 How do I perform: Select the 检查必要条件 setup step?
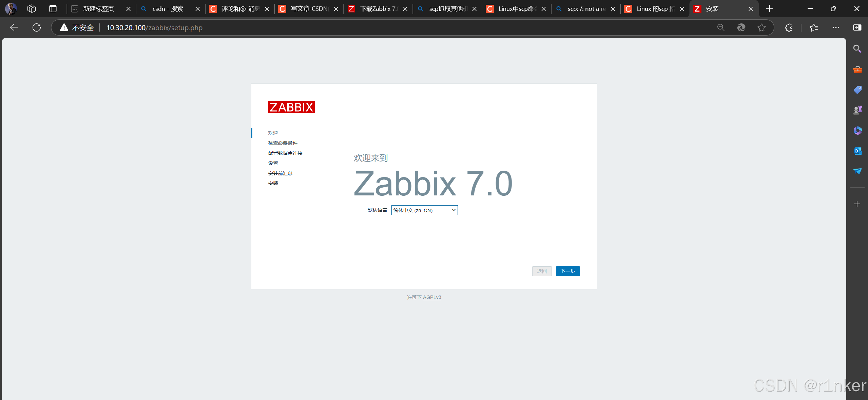[x=283, y=142]
